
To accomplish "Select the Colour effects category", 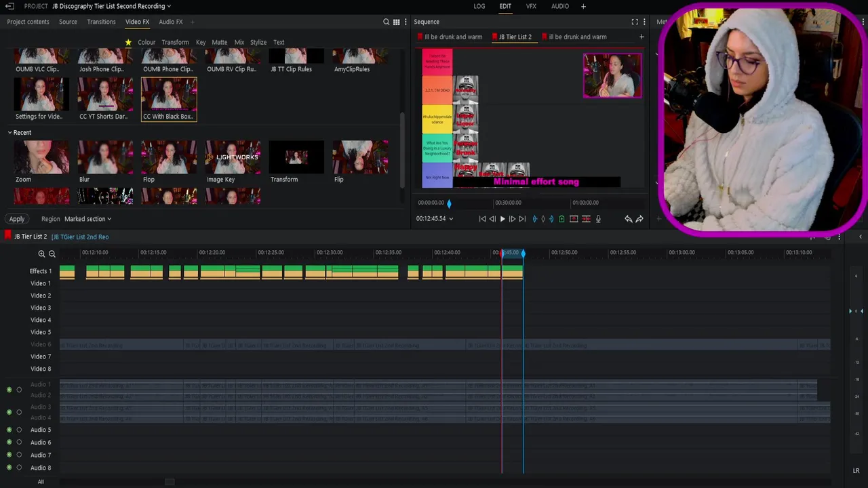I will pos(146,42).
